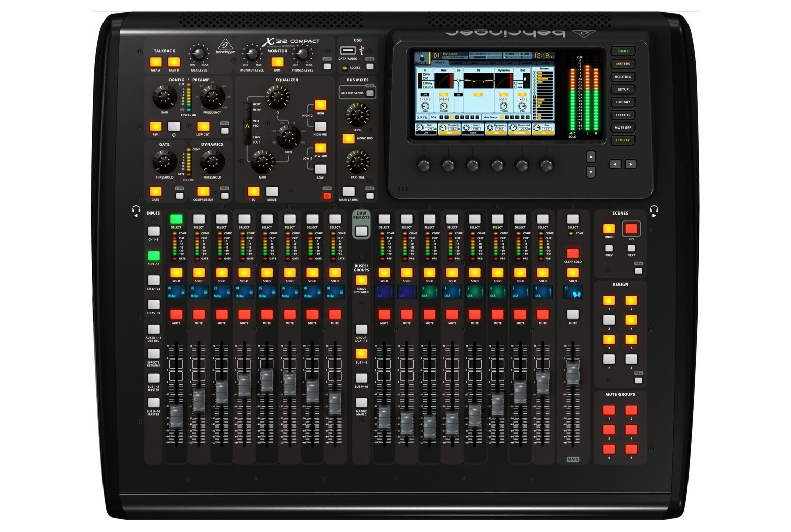Viewport: 791px width, 532px height.
Task: Click the channel 01 fader
Action: (x=176, y=416)
